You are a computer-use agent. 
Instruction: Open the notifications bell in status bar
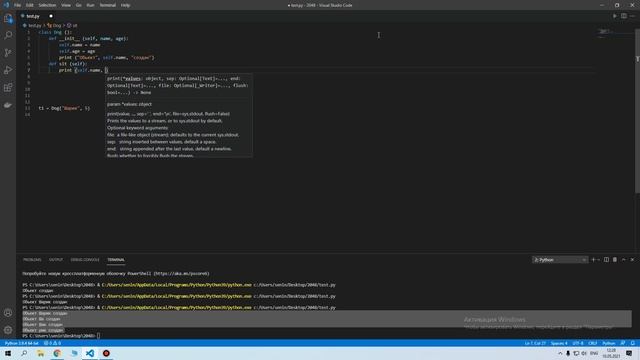click(632, 343)
